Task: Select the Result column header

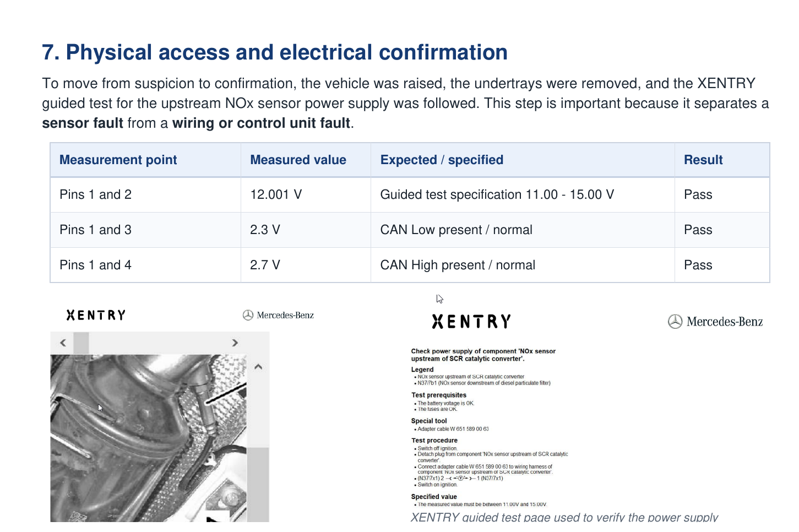Action: point(703,160)
